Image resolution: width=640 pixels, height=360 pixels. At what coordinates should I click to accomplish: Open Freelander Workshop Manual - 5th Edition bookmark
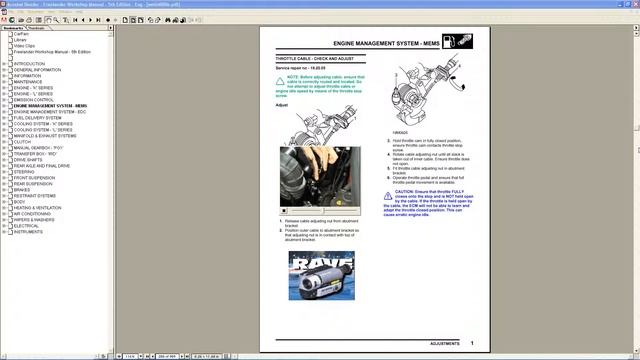click(52, 52)
